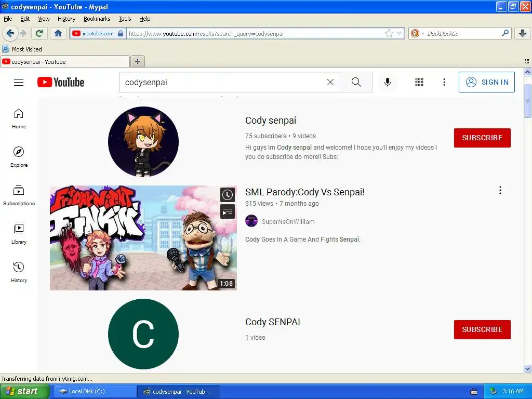Image resolution: width=532 pixels, height=399 pixels.
Task: Open the YouTube hamburger guide menu
Action: (19, 82)
